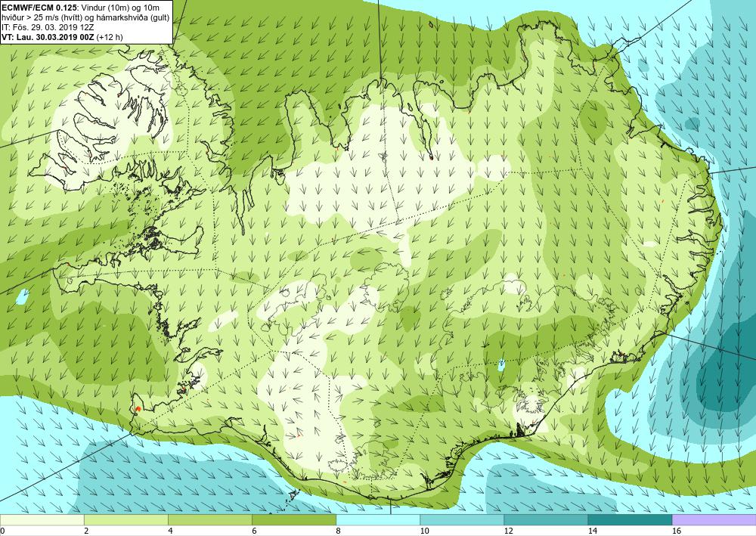Click the 12–14 m/s teal legend swatch
This screenshot has width=756, height=536.
coord(546,519)
